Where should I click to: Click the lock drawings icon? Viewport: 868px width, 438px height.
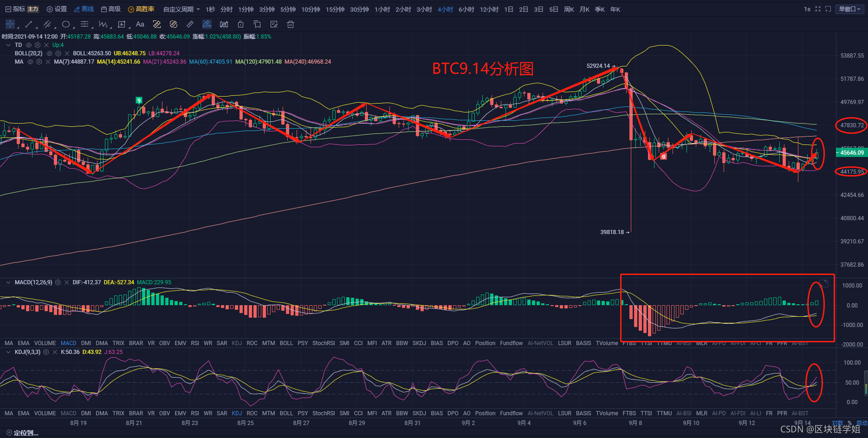240,24
